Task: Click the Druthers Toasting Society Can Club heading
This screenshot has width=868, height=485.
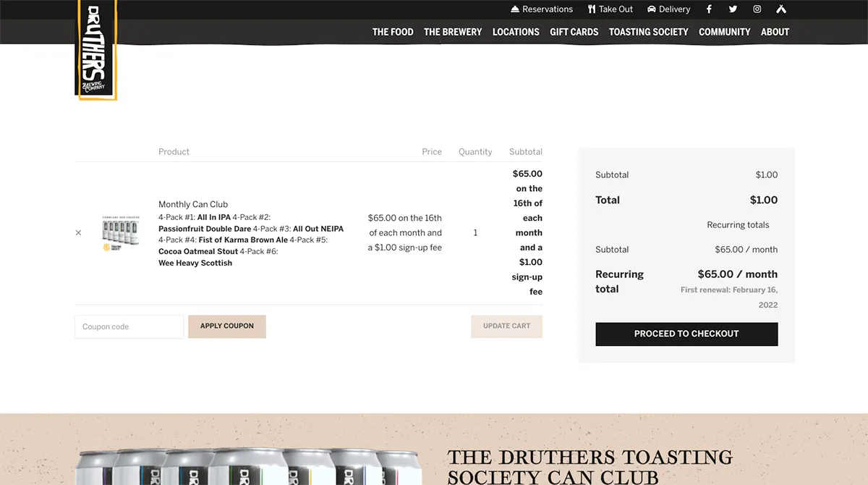Action: click(x=590, y=467)
